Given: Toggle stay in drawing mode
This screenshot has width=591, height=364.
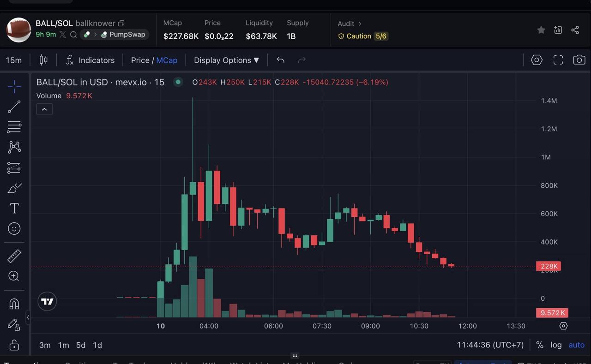Looking at the screenshot, I should click(14, 325).
